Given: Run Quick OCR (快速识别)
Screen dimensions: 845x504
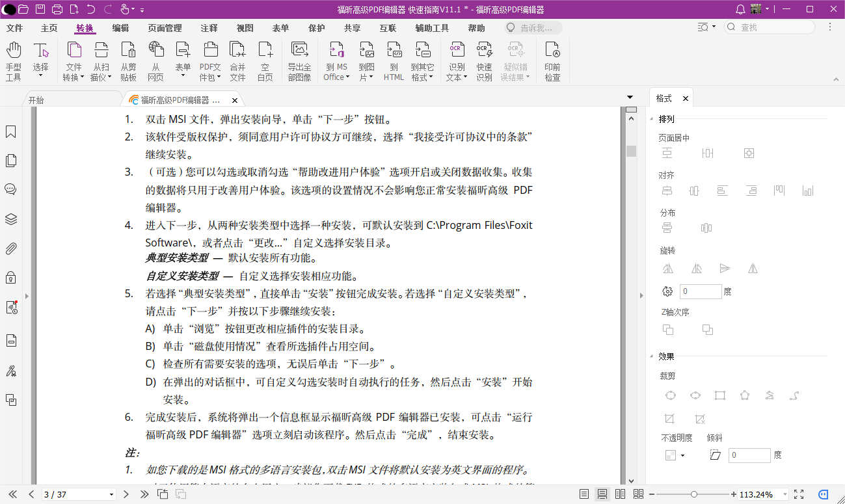Looking at the screenshot, I should coord(484,62).
